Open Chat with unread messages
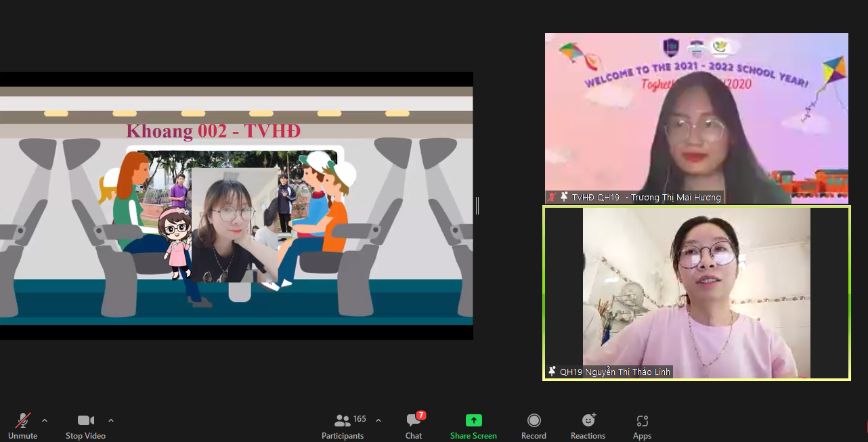The height and width of the screenshot is (442, 868). [x=413, y=420]
